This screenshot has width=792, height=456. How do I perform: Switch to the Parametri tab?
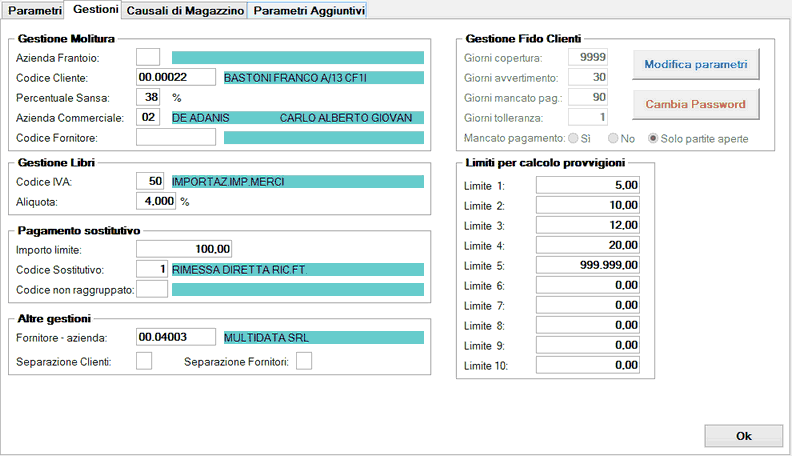(34, 11)
